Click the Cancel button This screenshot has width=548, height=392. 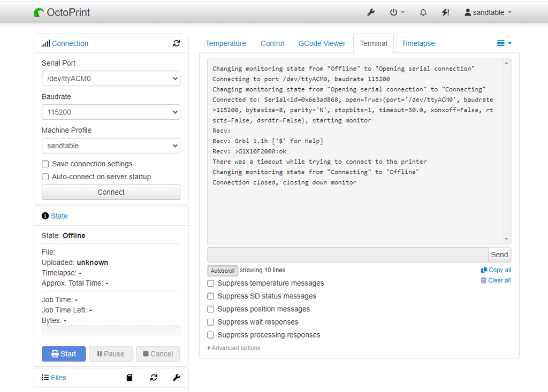(x=158, y=354)
